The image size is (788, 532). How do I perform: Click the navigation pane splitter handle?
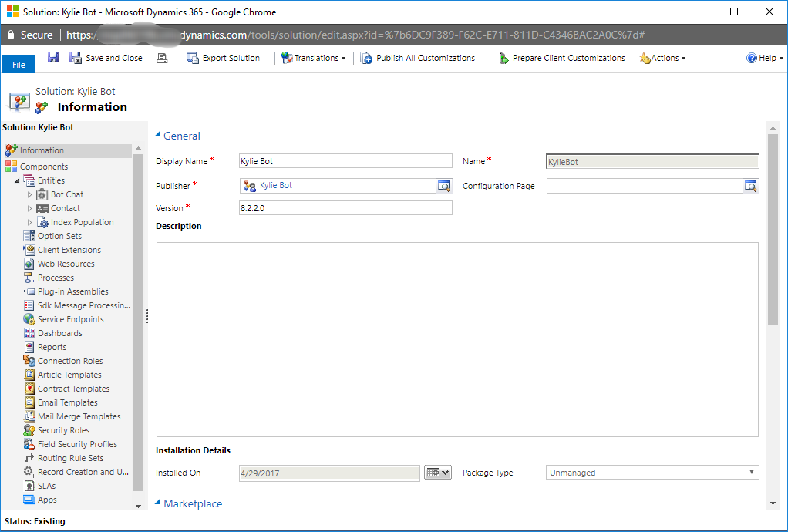(146, 316)
